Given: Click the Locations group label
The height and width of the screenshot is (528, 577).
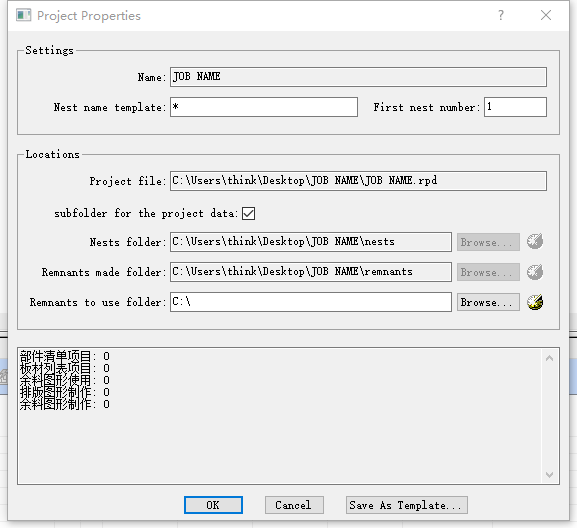Looking at the screenshot, I should 53,154.
